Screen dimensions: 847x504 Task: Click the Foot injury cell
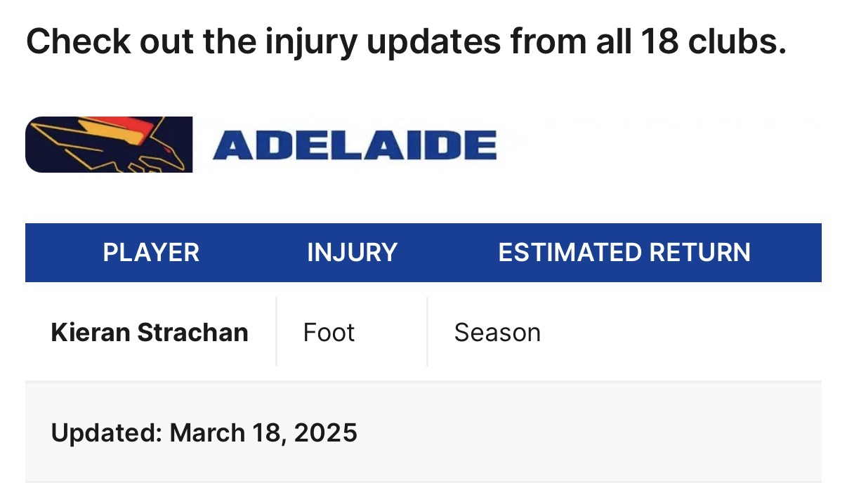point(329,332)
